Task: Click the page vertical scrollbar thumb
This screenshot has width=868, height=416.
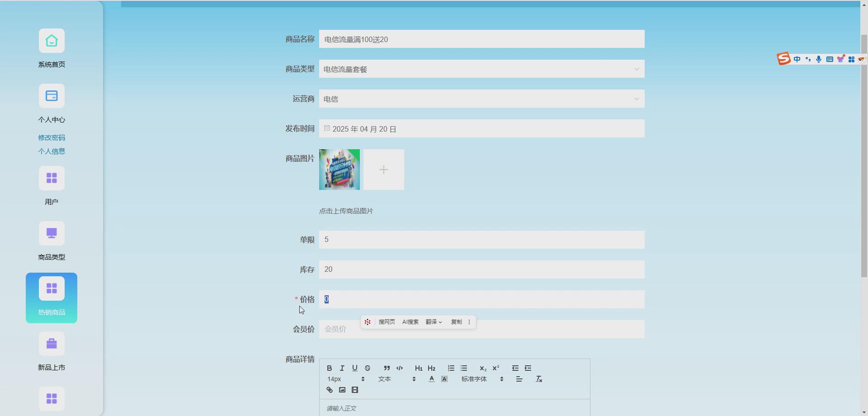Action: pos(864,156)
